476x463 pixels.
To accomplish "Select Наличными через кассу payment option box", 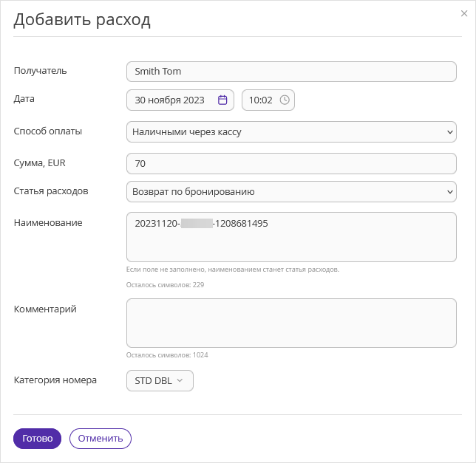I will 291,132.
